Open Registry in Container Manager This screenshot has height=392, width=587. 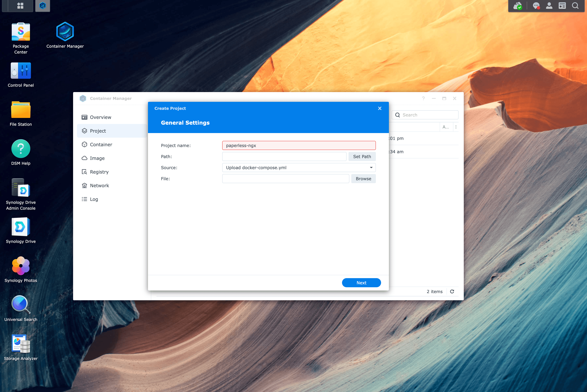point(99,171)
